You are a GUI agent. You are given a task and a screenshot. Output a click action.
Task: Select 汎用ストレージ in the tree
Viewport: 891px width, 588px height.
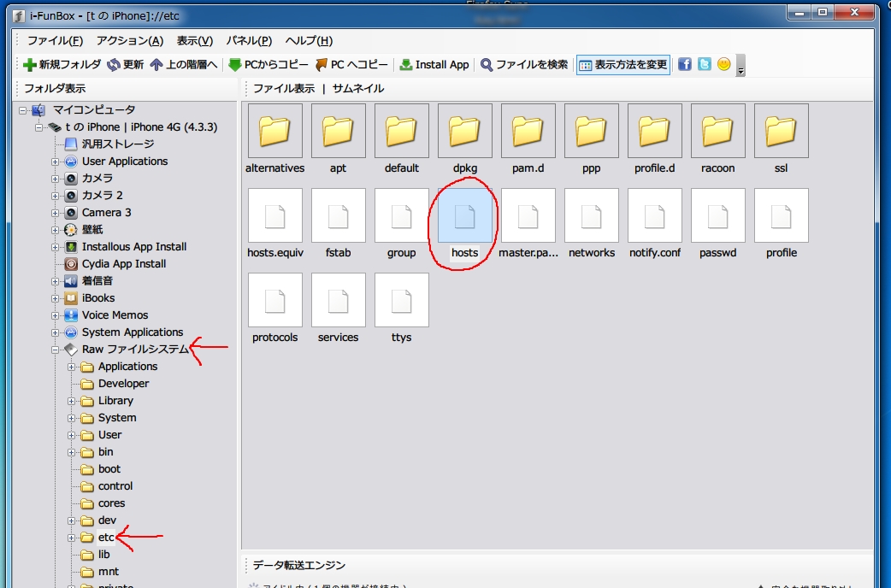(118, 144)
